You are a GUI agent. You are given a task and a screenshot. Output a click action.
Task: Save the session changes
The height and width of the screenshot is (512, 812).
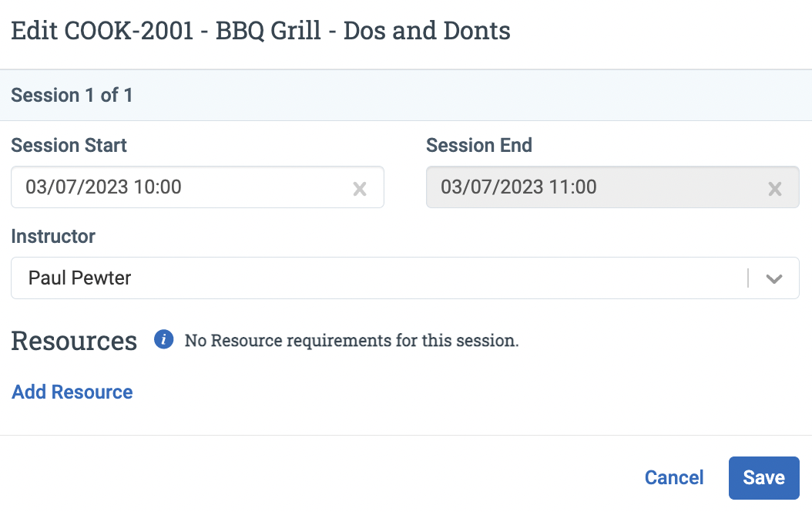point(763,478)
